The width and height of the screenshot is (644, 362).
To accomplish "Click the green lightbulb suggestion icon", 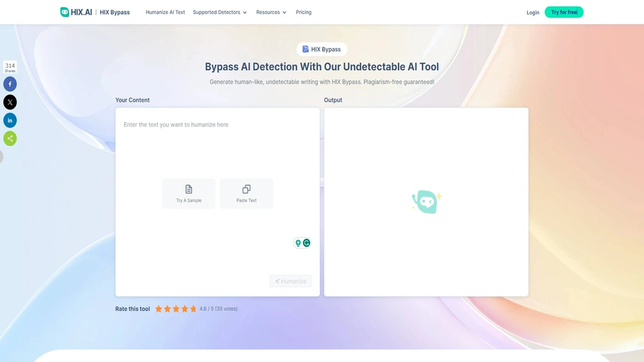I will tap(298, 243).
